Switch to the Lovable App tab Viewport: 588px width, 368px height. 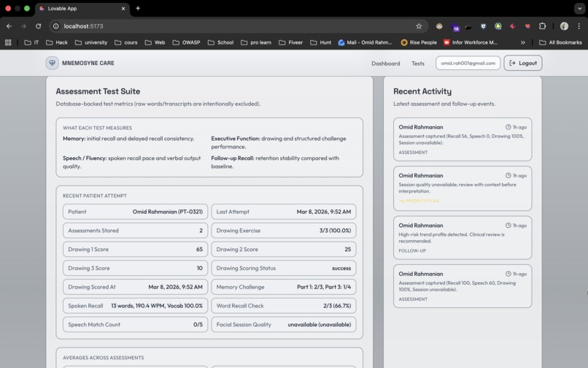pos(82,8)
